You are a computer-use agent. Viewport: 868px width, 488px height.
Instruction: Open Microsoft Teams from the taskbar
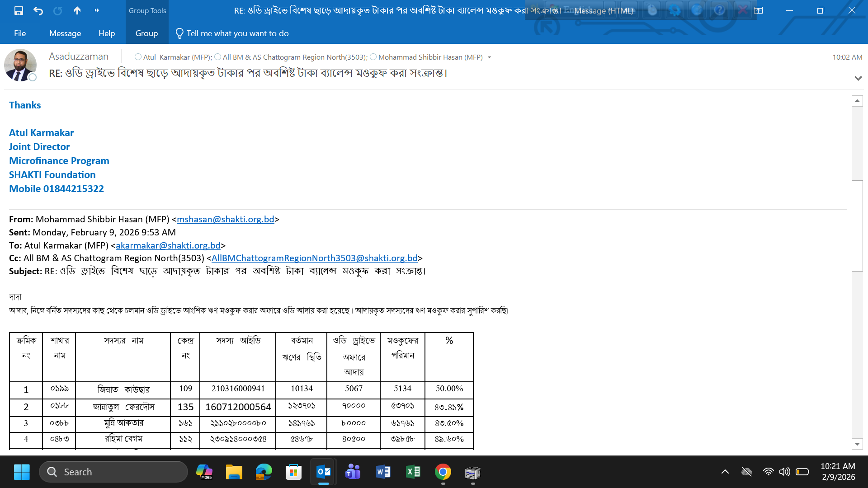(x=353, y=472)
